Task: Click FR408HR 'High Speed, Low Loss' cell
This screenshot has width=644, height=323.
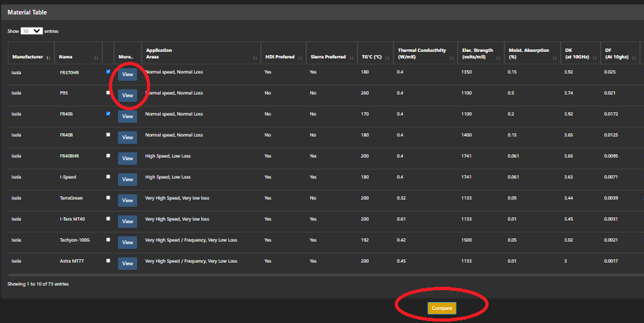Action: tap(168, 156)
